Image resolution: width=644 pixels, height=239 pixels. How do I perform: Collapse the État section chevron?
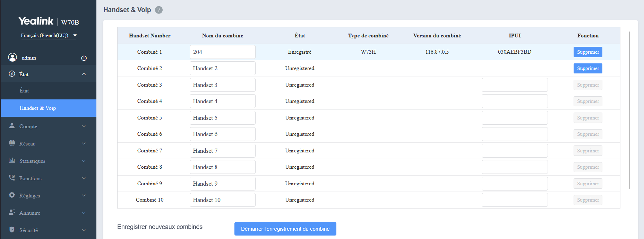coord(84,74)
